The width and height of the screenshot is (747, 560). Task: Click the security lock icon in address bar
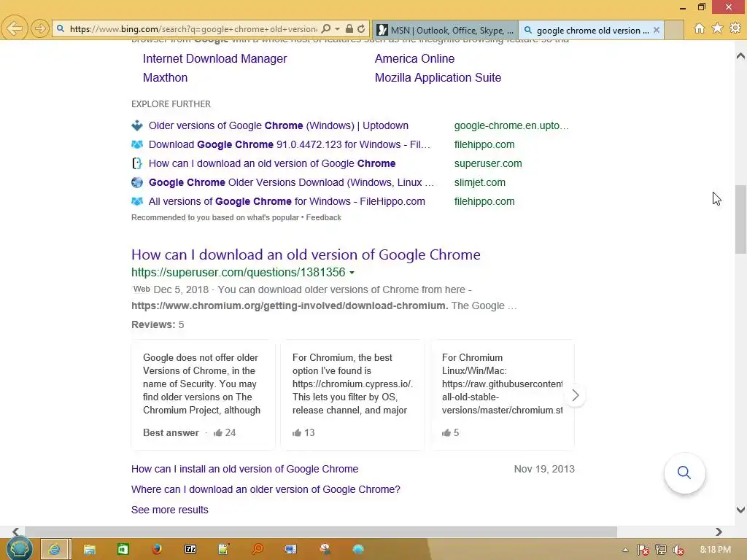click(349, 29)
